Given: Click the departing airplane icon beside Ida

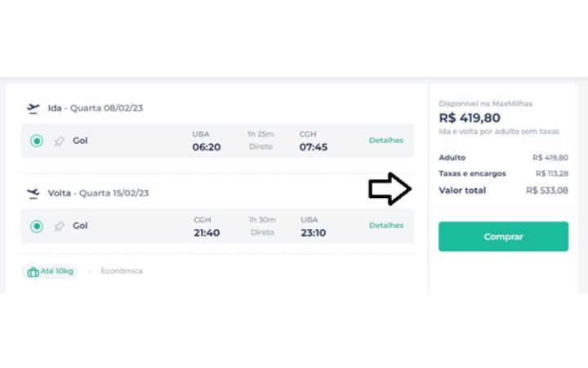Looking at the screenshot, I should tap(33, 108).
